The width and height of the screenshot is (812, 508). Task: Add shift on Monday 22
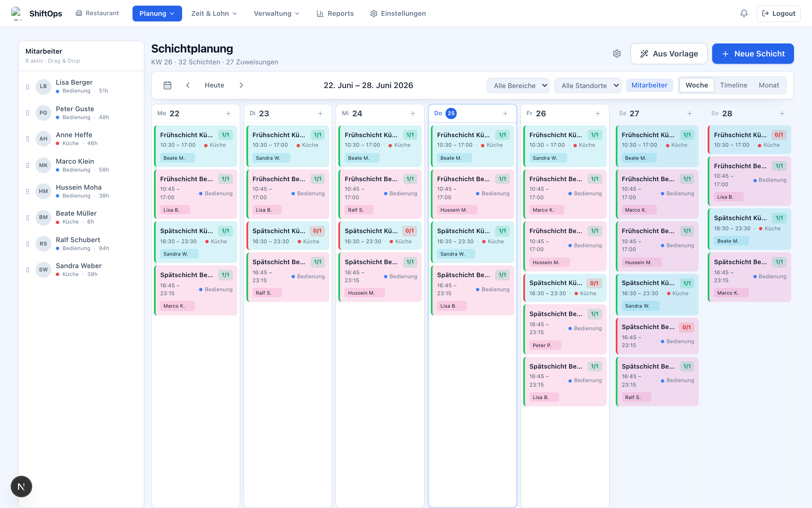point(228,113)
